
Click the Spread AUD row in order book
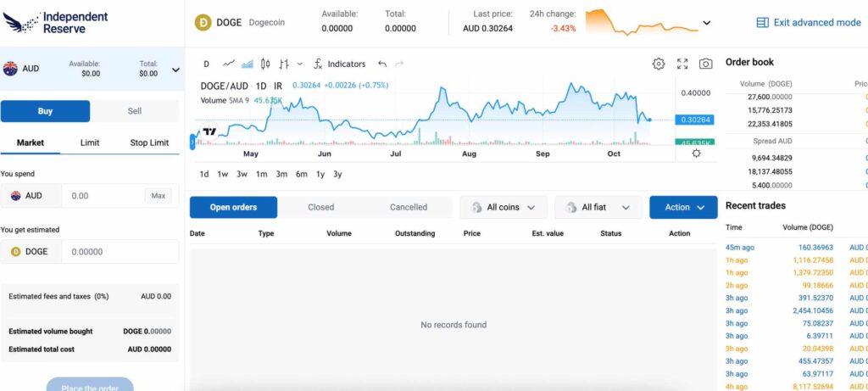[x=797, y=142]
